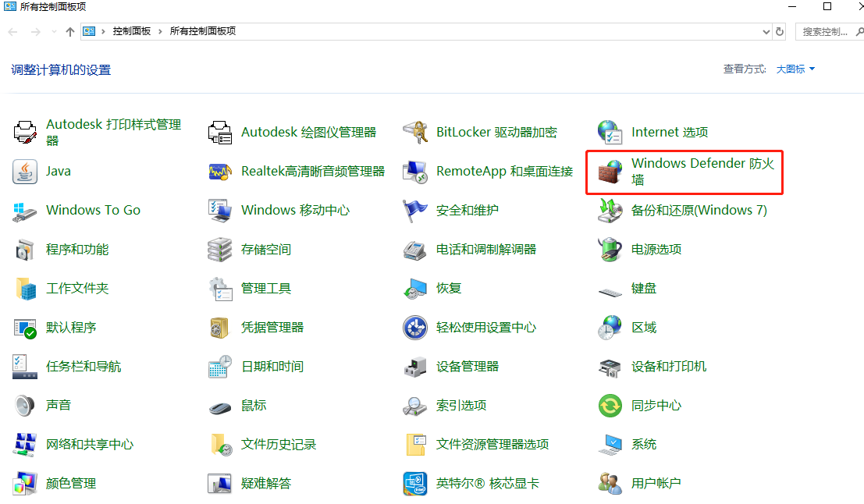This screenshot has height=504, width=864.
Task: Click the 搜索控制面板 search box
Action: pos(827,32)
